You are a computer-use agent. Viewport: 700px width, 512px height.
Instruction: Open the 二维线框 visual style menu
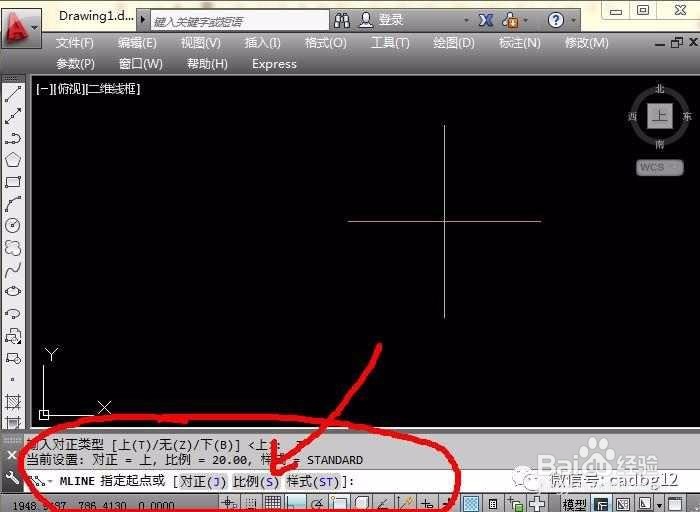(x=113, y=89)
